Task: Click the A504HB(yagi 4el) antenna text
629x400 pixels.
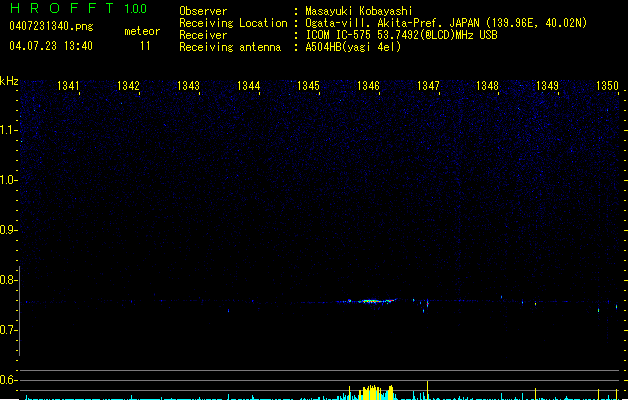Action: click(x=353, y=47)
